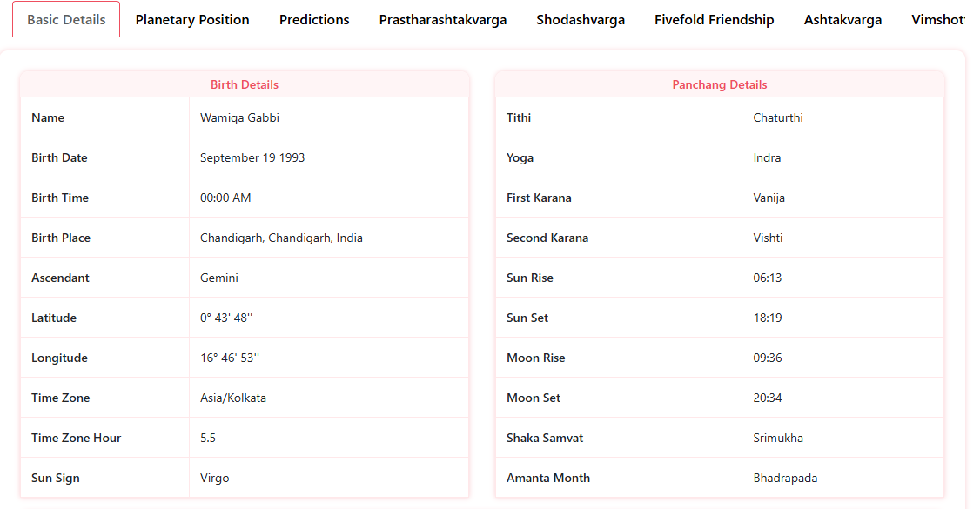Viewport: 980px width, 509px height.
Task: Click the name value Wamiqa Gabbi
Action: pyautogui.click(x=239, y=117)
